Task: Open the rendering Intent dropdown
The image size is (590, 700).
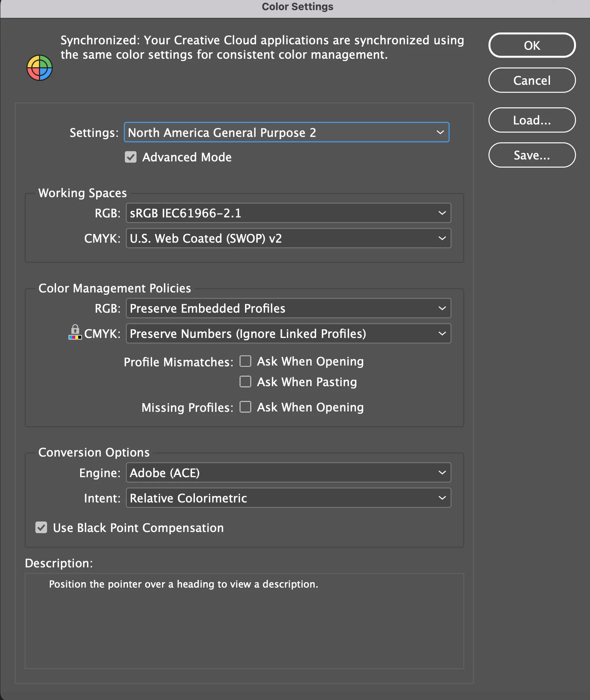Action: pos(289,498)
